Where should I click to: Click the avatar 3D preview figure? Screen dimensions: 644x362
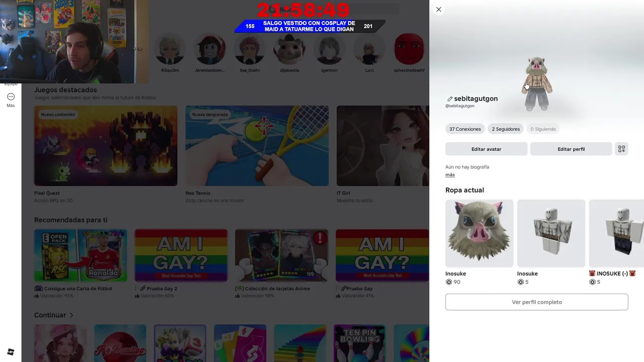coord(537,83)
